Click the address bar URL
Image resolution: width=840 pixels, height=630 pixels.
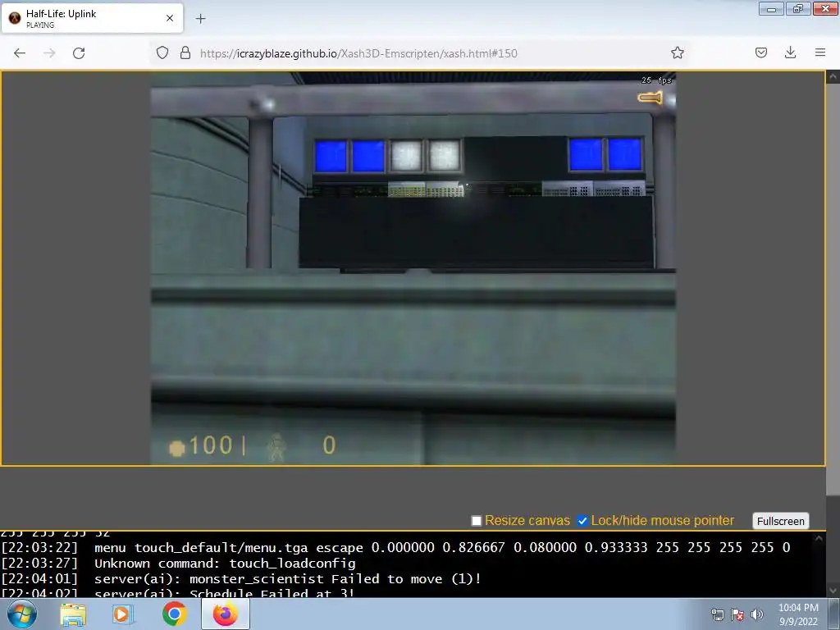point(358,53)
